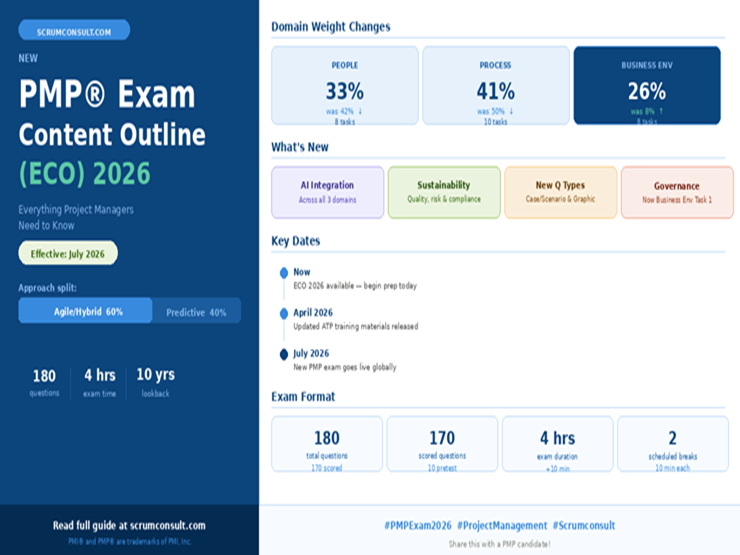The image size is (740, 555).
Task: Open the New Q Types card
Action: point(561,192)
